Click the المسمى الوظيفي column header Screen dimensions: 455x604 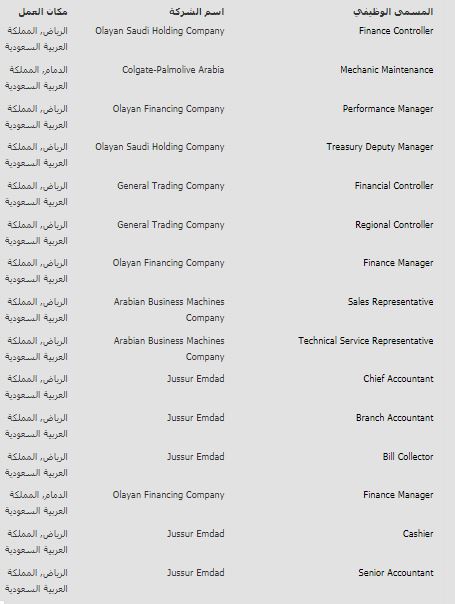[393, 12]
